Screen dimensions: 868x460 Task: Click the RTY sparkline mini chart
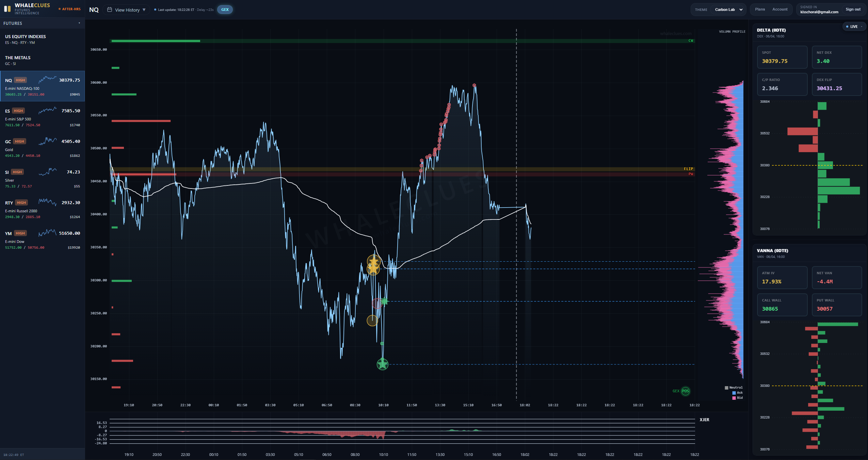click(47, 202)
